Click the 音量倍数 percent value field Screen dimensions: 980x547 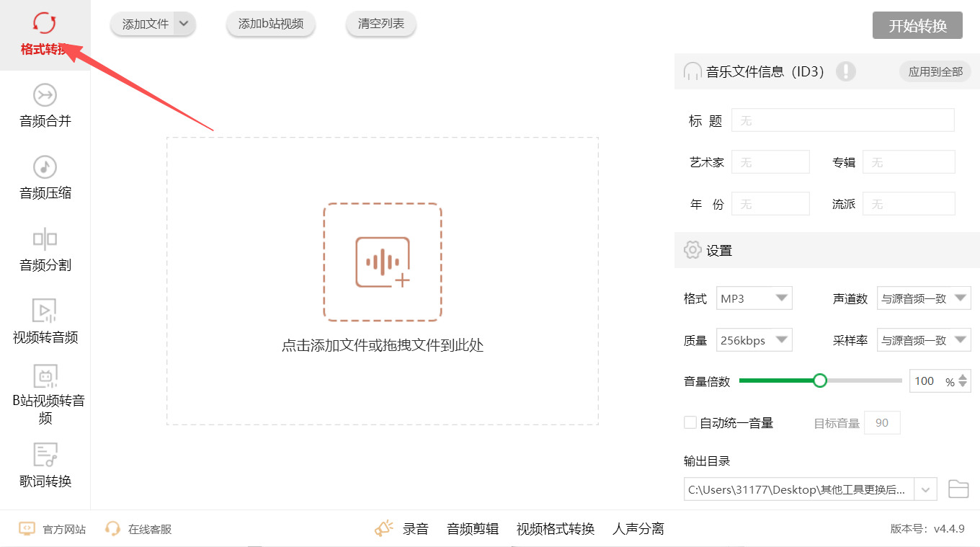click(x=935, y=381)
